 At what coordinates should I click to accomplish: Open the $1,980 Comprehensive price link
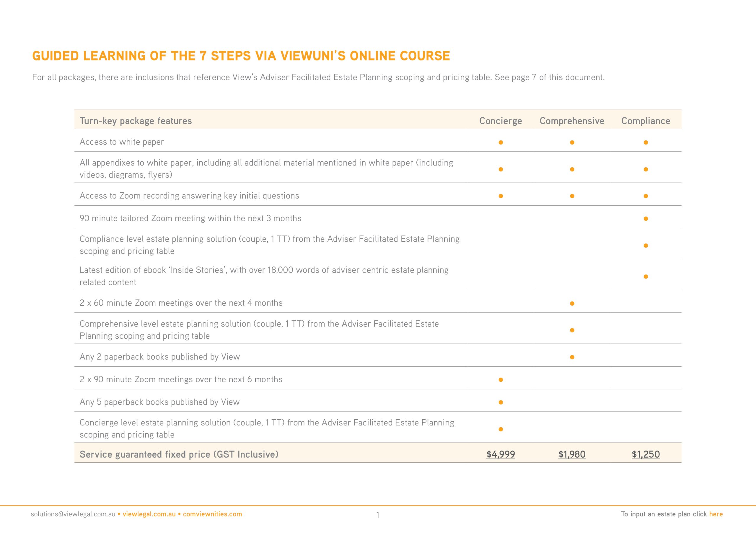tap(572, 454)
